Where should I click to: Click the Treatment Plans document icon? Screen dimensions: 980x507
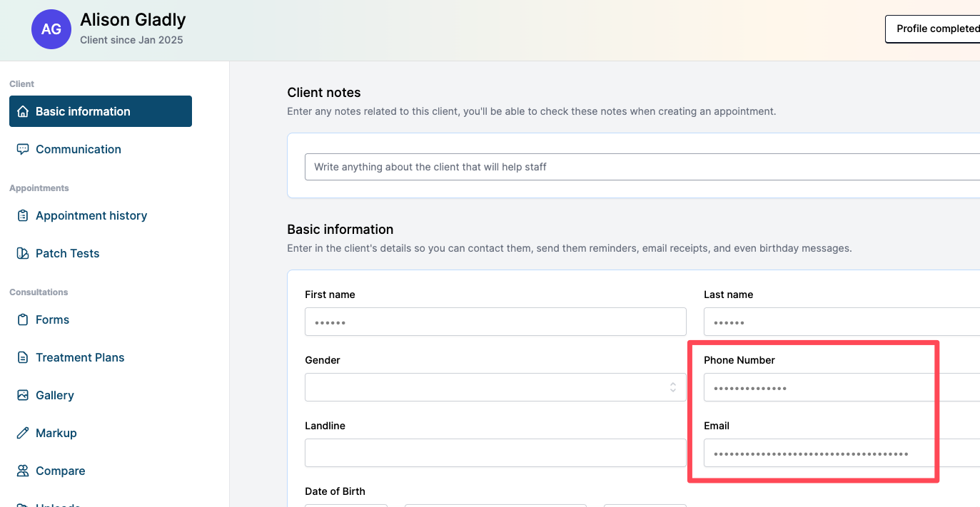click(x=23, y=357)
